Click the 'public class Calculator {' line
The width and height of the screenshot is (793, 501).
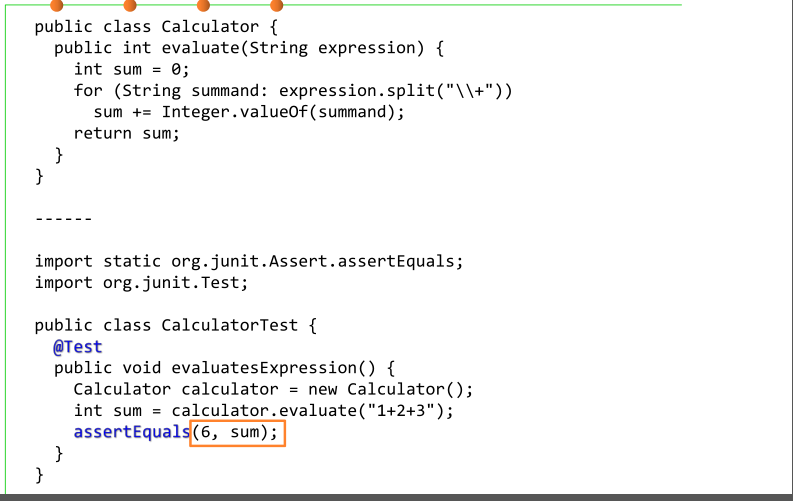[156, 27]
